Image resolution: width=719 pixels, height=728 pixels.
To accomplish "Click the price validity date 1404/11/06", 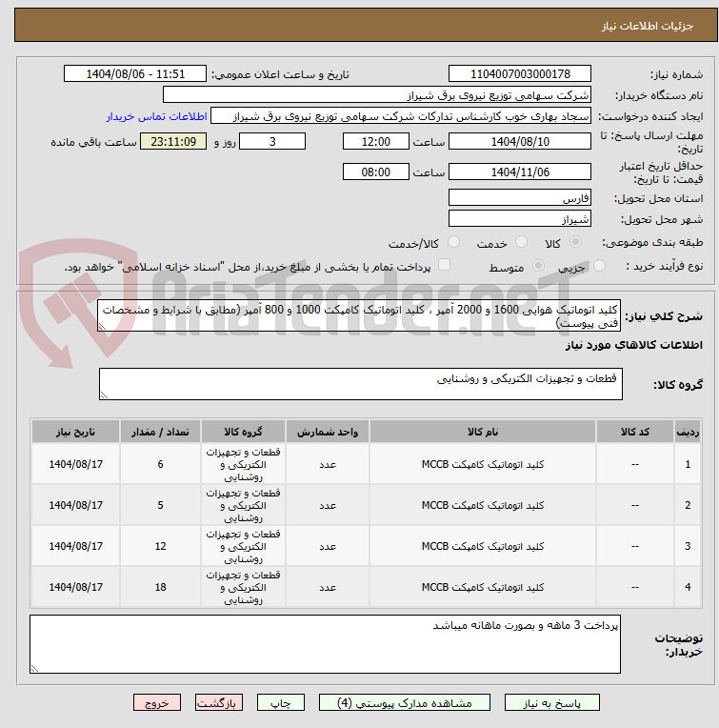I will [520, 172].
